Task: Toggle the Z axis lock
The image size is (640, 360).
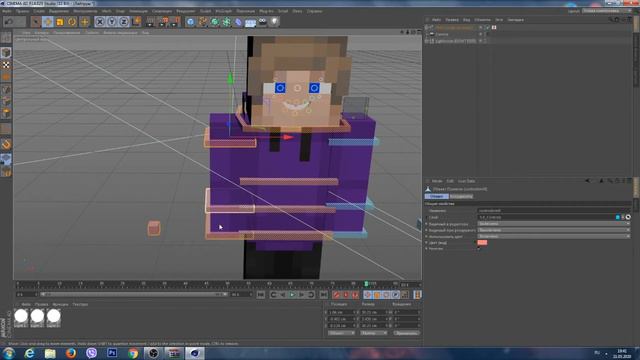Action: click(x=124, y=22)
